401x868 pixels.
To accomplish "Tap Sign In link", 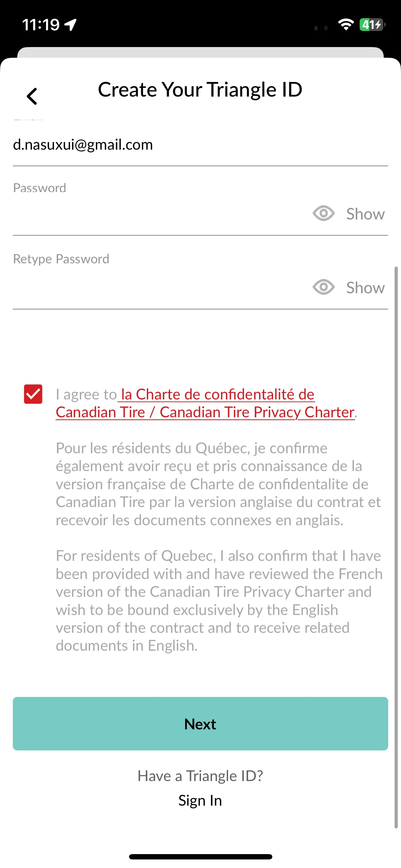I will point(200,801).
